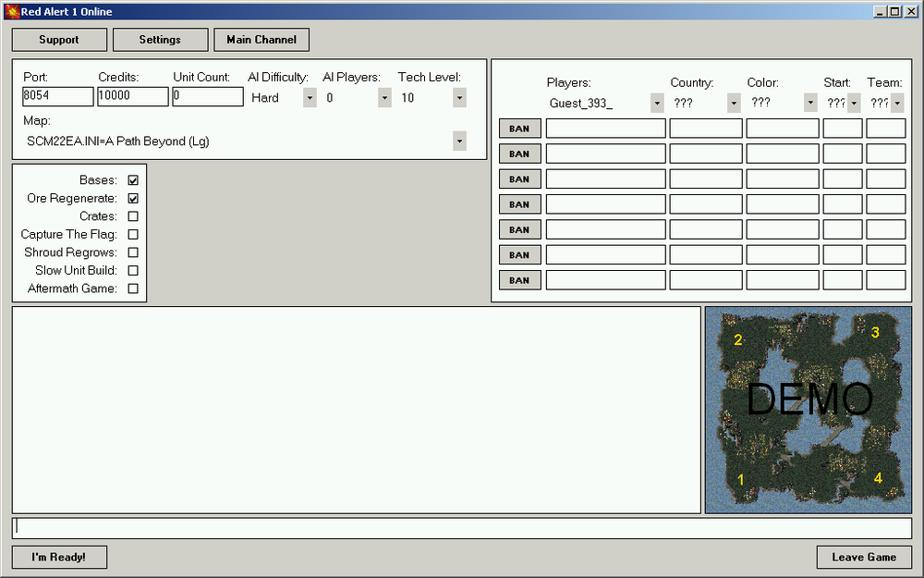Click the sixth row player name field
Screen dimensions: 924x578
click(606, 255)
